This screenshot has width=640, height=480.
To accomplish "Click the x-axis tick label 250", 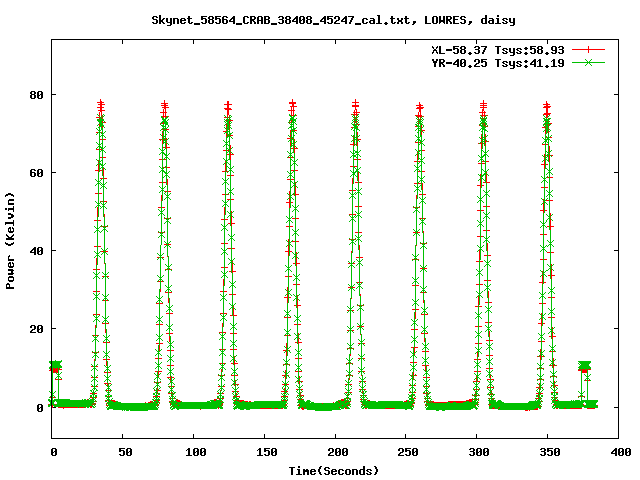I will 408,452.
